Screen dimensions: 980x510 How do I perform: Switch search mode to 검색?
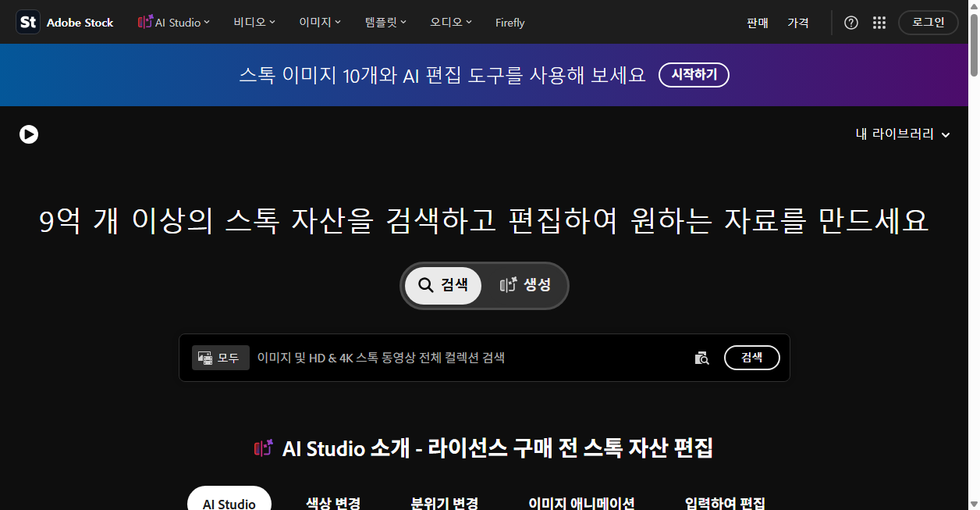click(443, 285)
